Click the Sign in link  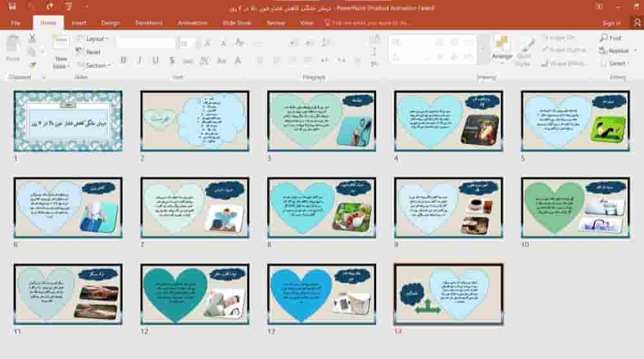click(x=612, y=23)
